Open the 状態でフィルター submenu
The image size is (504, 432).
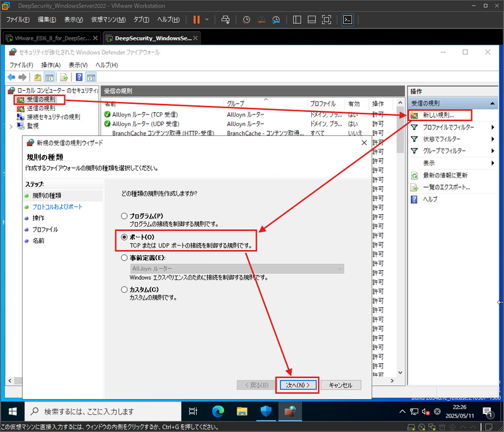coord(452,139)
